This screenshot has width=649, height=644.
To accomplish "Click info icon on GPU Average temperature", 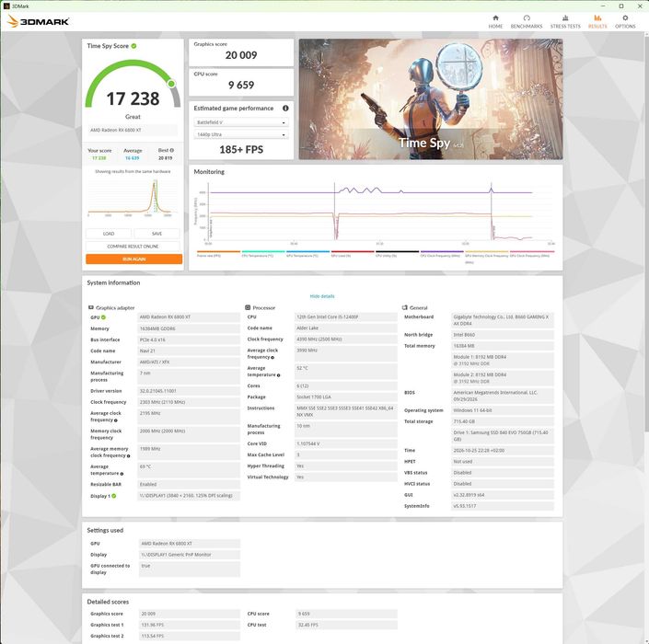I will coord(122,474).
